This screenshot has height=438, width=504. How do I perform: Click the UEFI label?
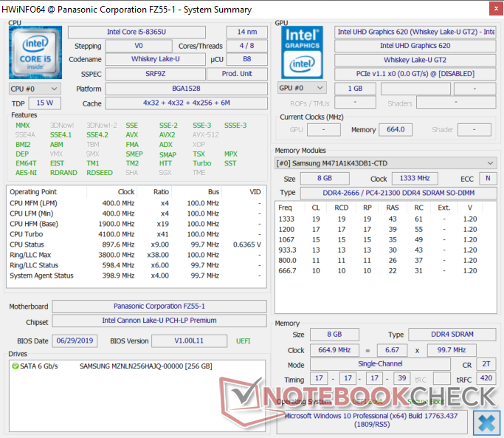pyautogui.click(x=243, y=341)
